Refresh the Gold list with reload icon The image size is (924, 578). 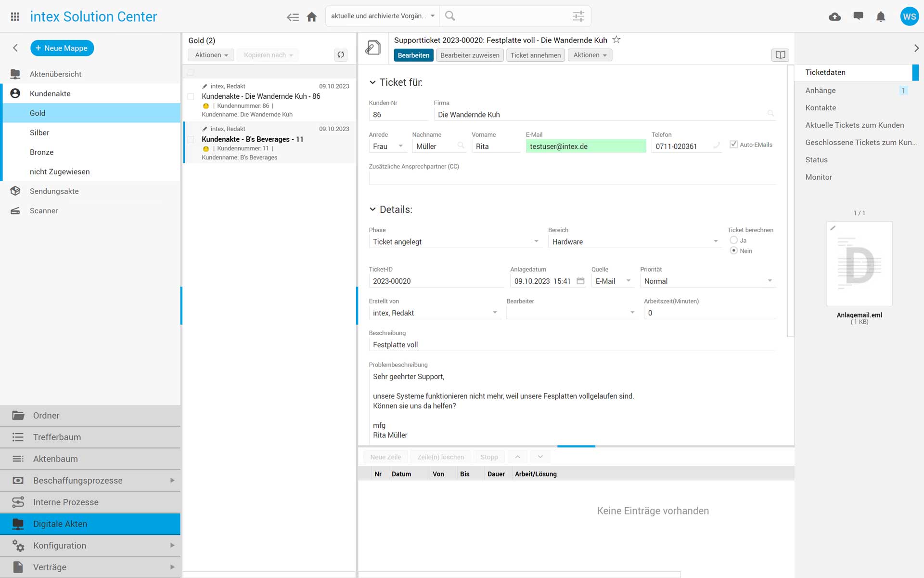[x=341, y=55]
